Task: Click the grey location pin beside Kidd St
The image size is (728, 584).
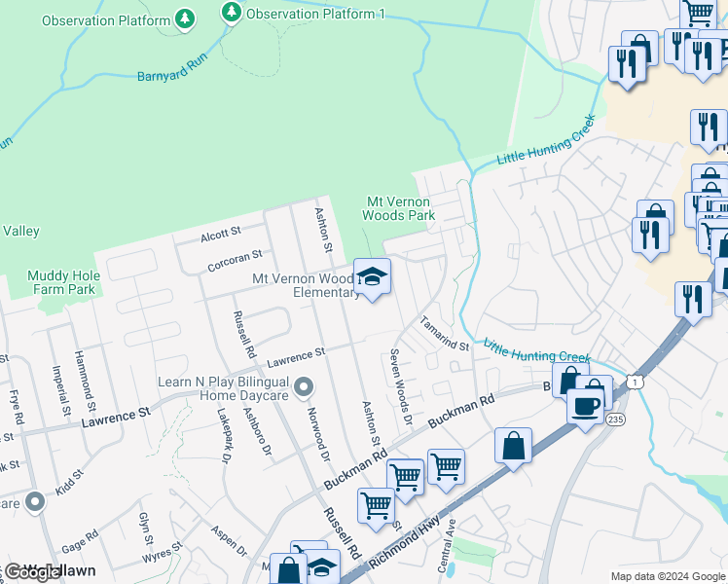Action: 35,503
